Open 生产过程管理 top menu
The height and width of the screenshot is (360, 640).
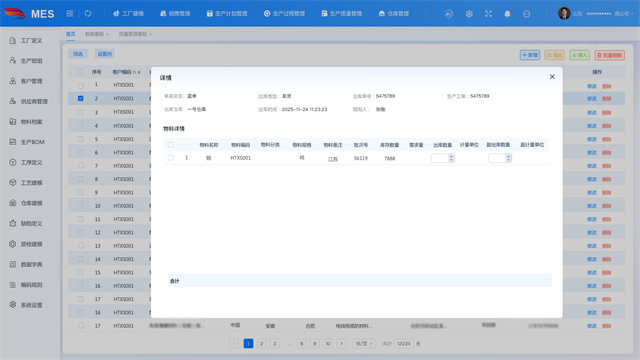pos(284,13)
